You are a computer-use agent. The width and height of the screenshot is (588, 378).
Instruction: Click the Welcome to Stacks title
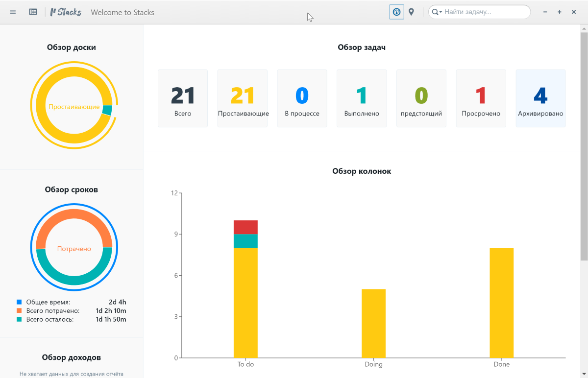(122, 12)
